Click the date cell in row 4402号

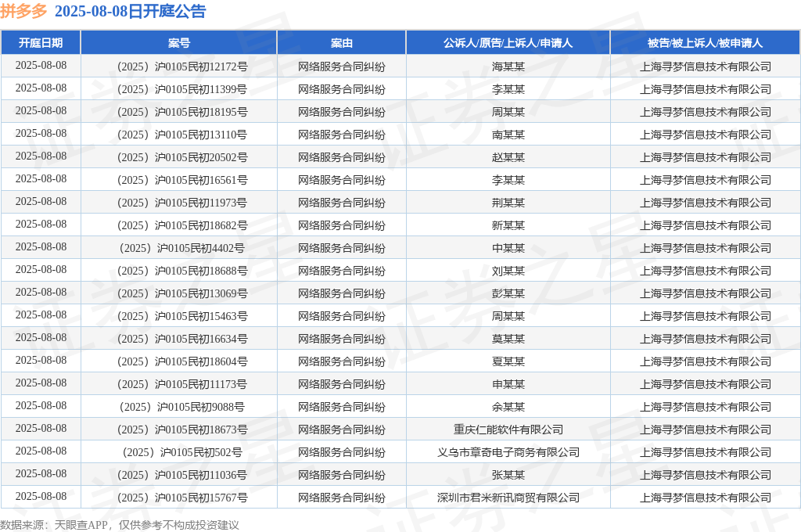[41, 247]
